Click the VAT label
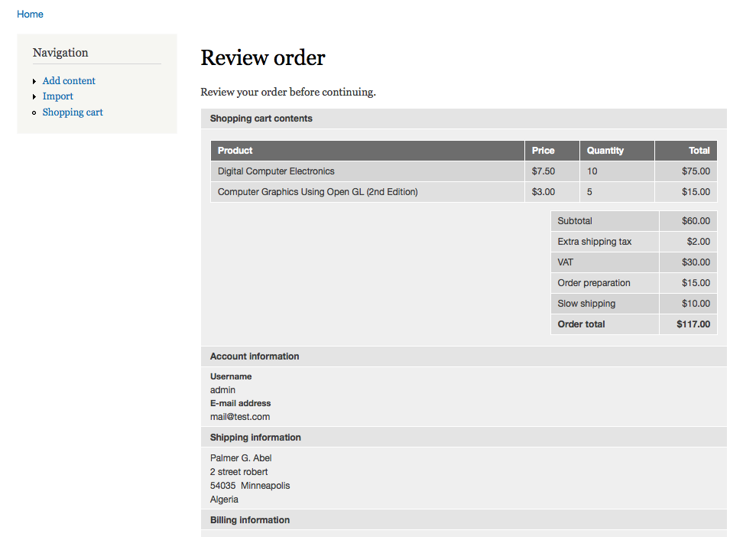This screenshot has height=537, width=756. pos(566,262)
